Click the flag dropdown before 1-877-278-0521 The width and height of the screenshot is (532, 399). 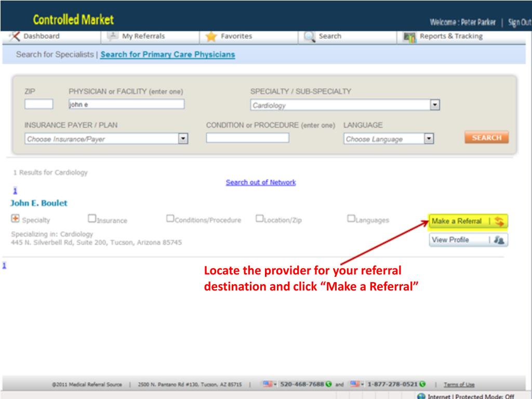[357, 384]
